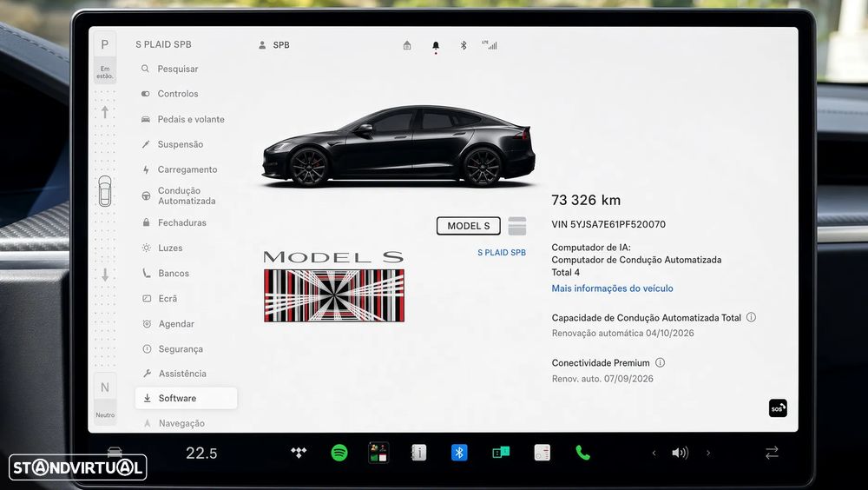
Task: Select the Suspensão menu item
Action: point(172,144)
